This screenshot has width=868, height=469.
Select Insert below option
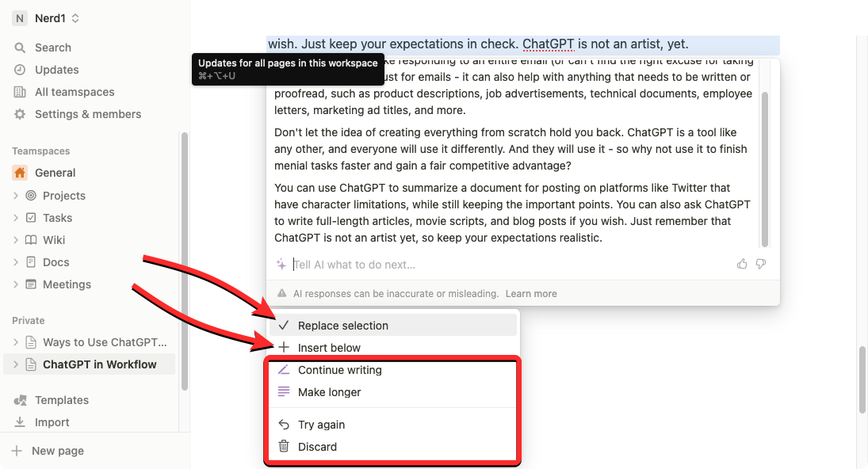click(329, 348)
